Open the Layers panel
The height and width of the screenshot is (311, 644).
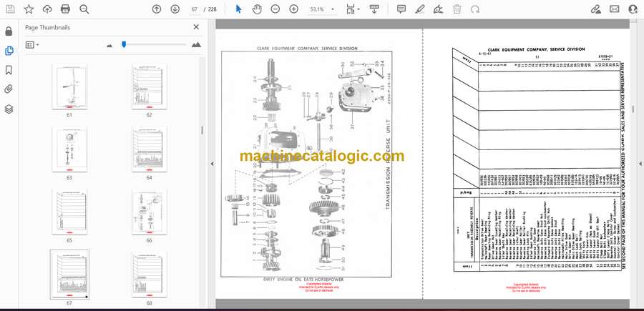[9, 109]
